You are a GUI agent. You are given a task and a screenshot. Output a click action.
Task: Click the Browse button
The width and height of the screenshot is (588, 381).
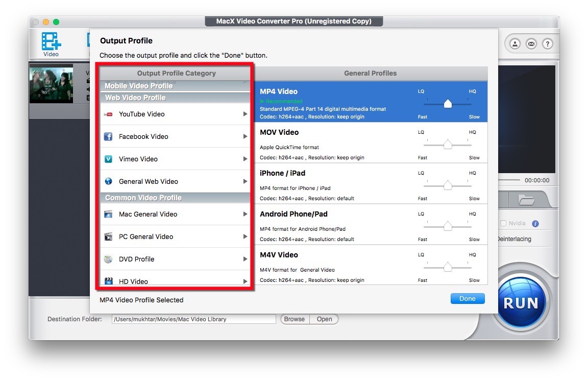point(295,319)
